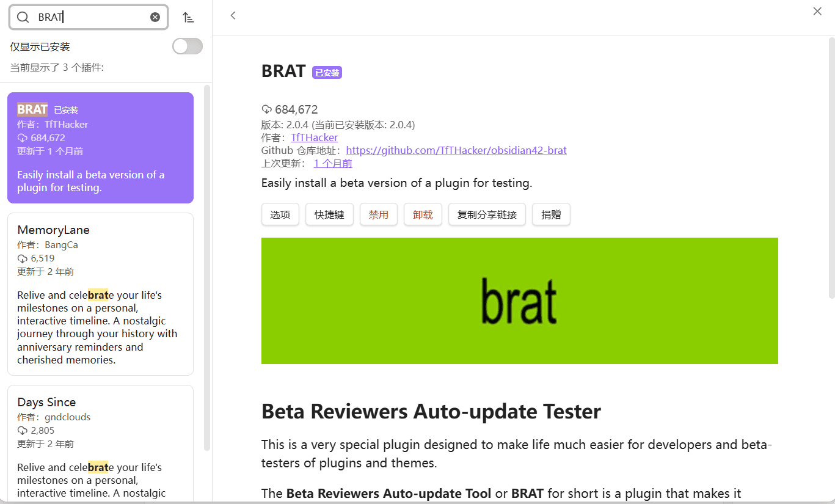The width and height of the screenshot is (835, 504).
Task: Open BRAT options with 选项 button
Action: (280, 214)
